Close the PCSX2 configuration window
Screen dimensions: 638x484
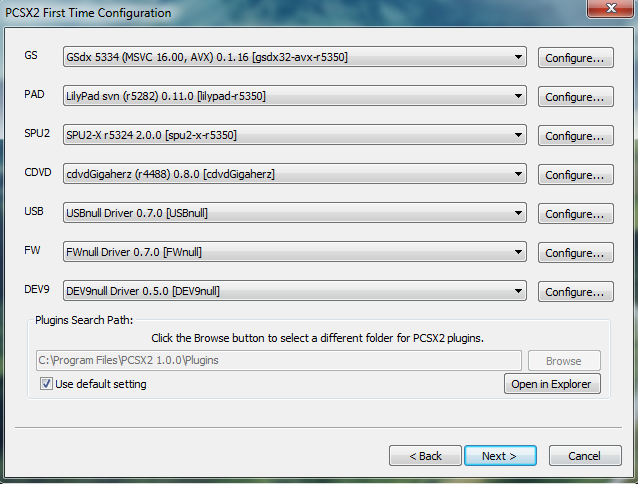(610, 8)
